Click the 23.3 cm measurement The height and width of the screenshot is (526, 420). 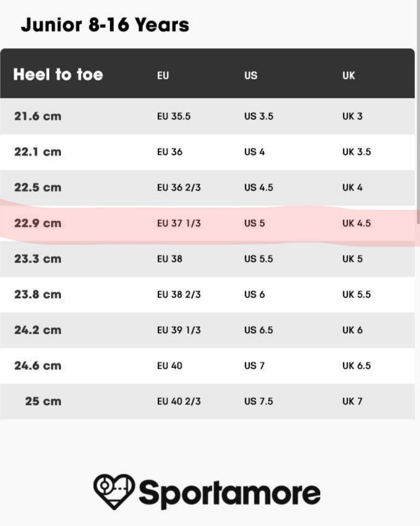click(38, 259)
